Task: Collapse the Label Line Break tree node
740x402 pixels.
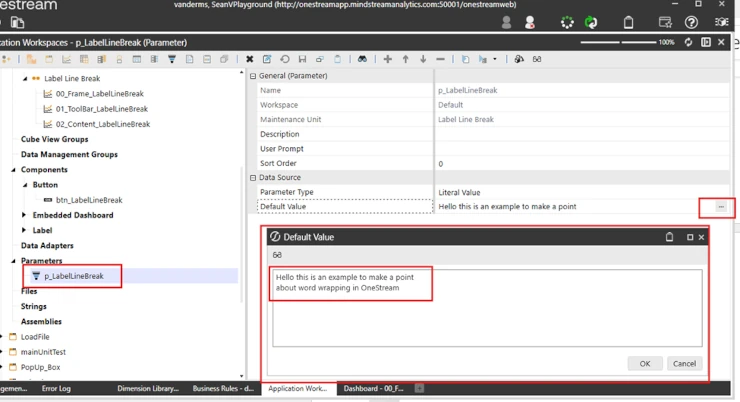Action: point(25,79)
